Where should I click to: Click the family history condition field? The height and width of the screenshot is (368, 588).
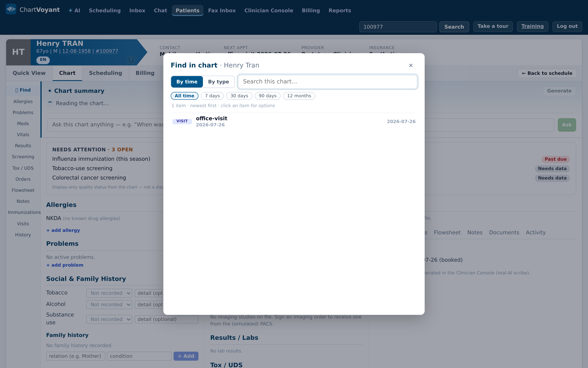pos(139,356)
